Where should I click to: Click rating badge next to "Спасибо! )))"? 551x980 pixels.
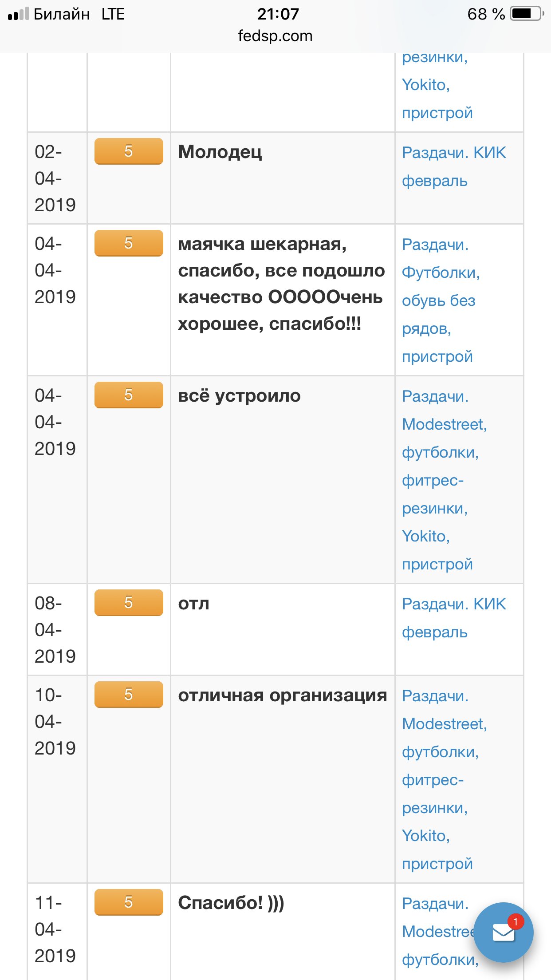[x=129, y=902]
